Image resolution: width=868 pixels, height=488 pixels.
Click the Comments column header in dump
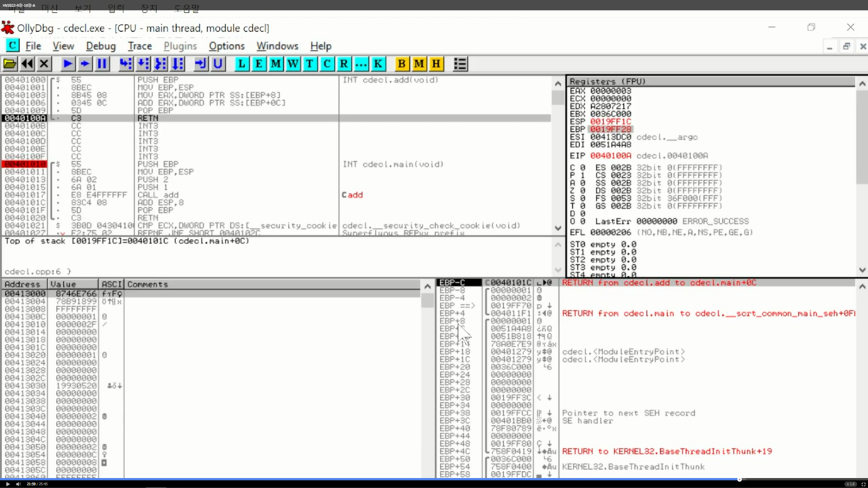[x=272, y=284]
